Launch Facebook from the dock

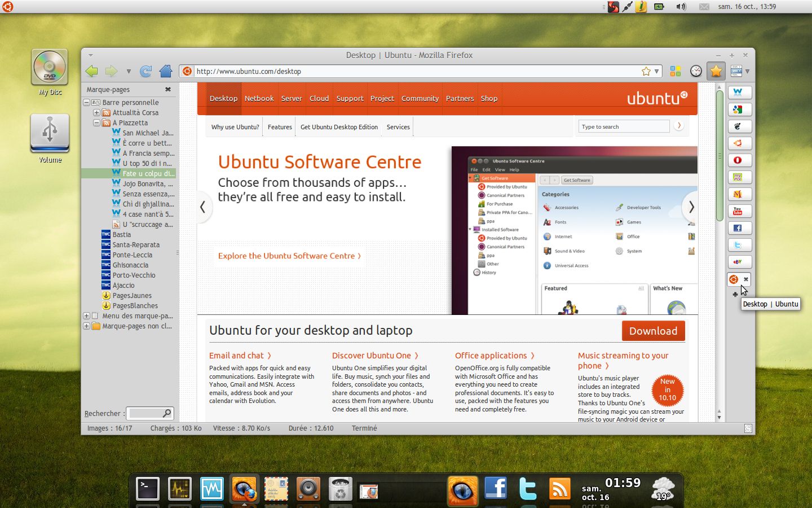tap(495, 489)
